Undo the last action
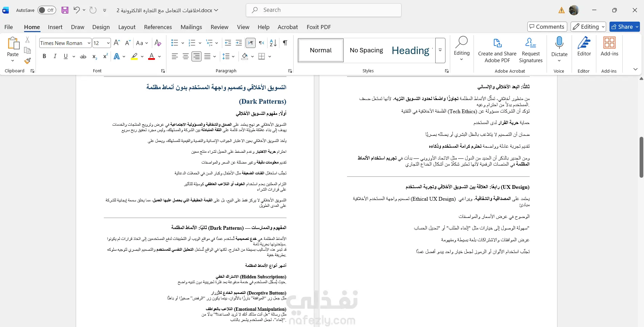The height and width of the screenshot is (327, 644). pyautogui.click(x=77, y=10)
